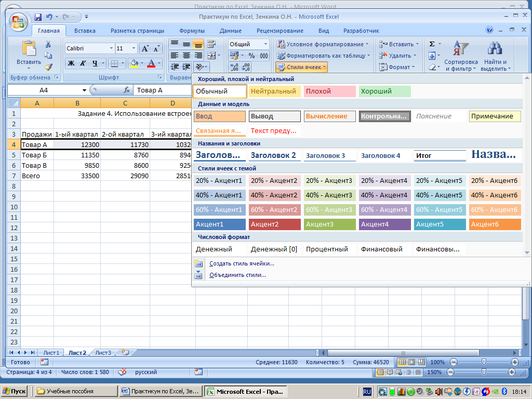Apply Акцент2 red style swatch
This screenshot has width=532, height=399.
point(275,224)
